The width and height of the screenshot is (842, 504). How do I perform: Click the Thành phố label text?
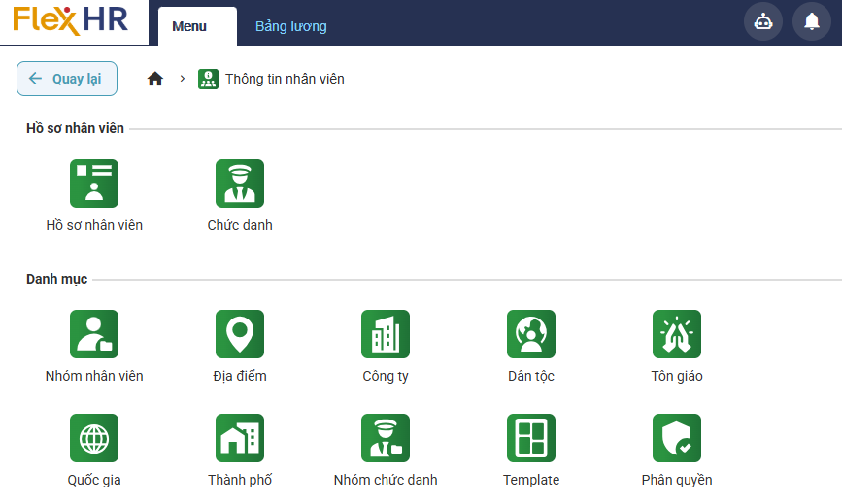(x=240, y=480)
